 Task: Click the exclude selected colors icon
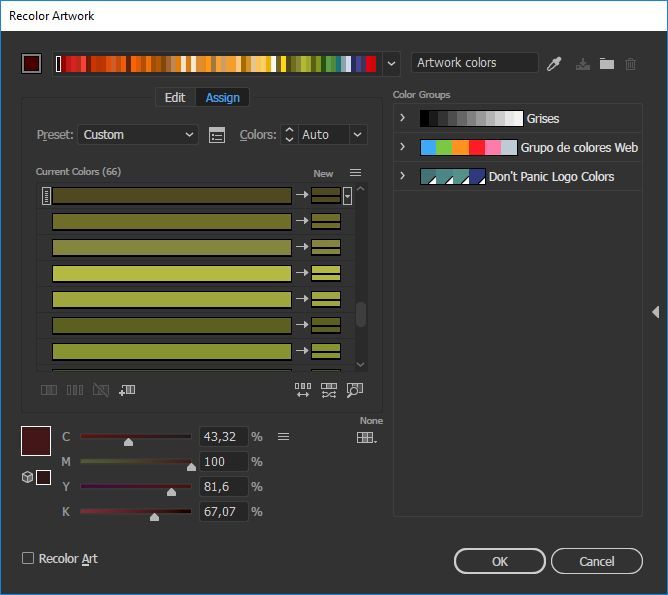[x=101, y=390]
